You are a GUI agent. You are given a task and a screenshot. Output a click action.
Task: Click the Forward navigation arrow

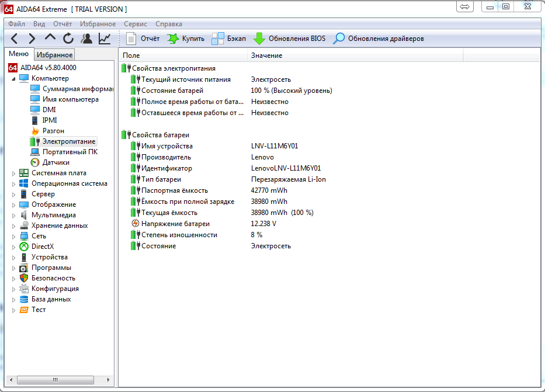point(32,39)
